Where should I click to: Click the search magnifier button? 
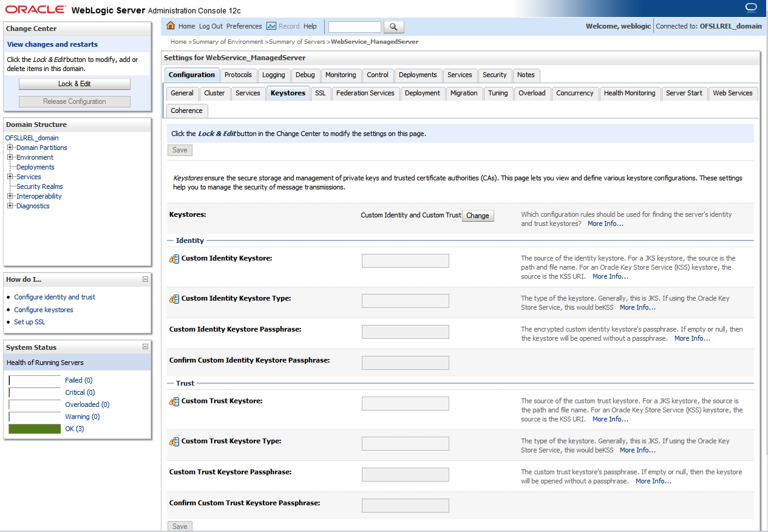tap(394, 27)
